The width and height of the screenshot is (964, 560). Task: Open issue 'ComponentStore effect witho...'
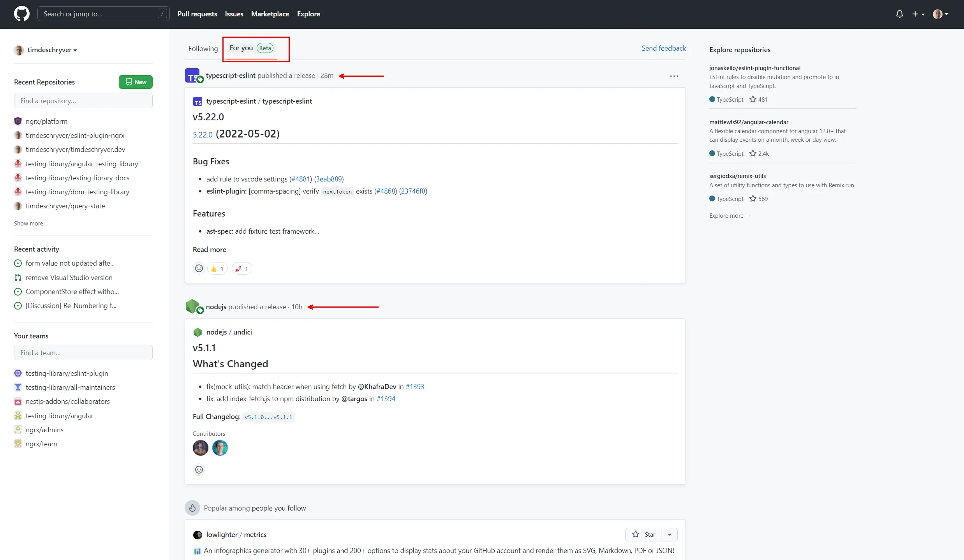(x=72, y=291)
